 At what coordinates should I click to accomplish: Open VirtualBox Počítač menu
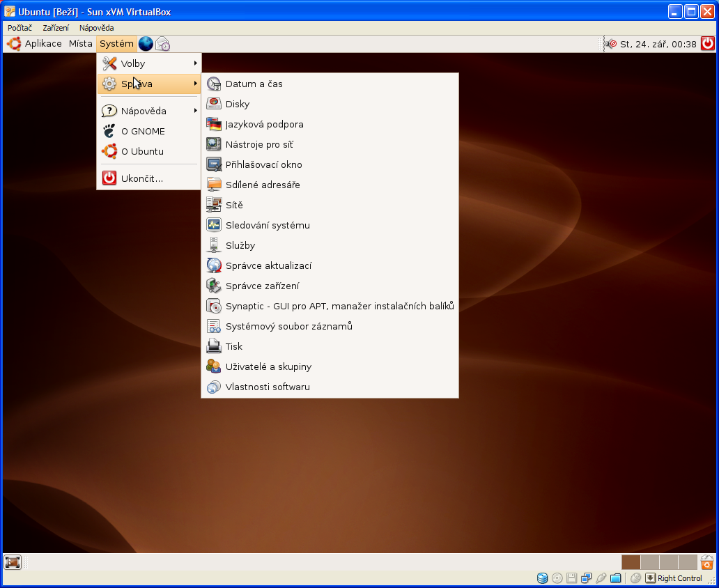20,28
